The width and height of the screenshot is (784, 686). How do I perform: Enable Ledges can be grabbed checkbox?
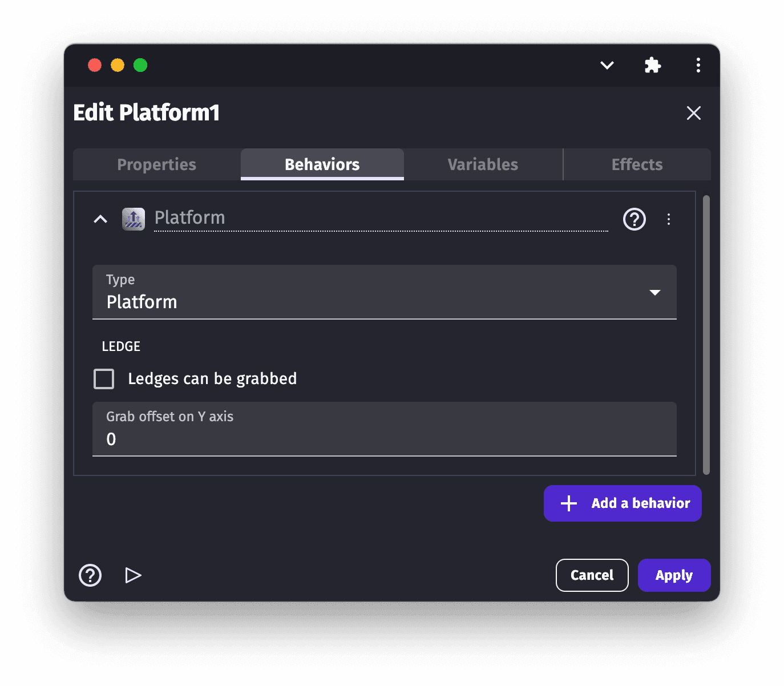click(104, 379)
